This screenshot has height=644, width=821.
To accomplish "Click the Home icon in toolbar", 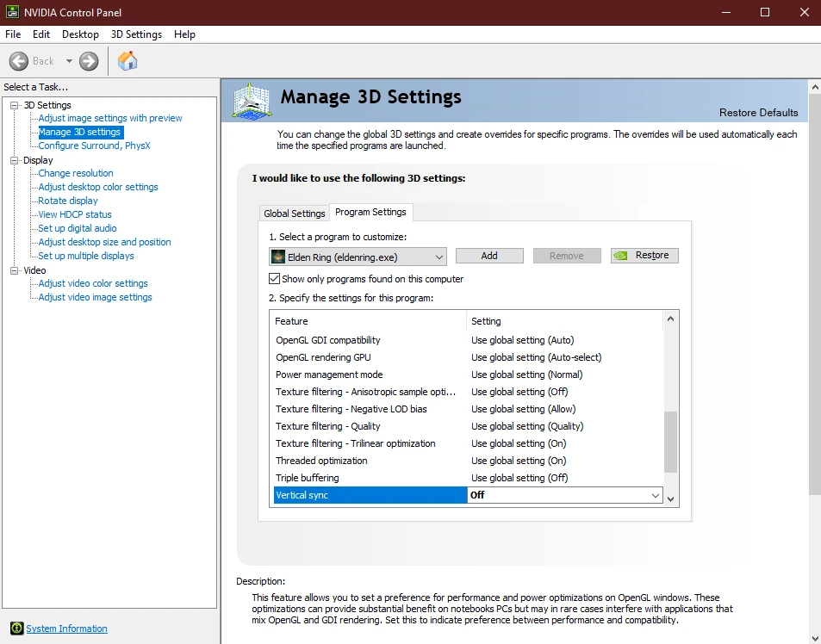I will [128, 60].
